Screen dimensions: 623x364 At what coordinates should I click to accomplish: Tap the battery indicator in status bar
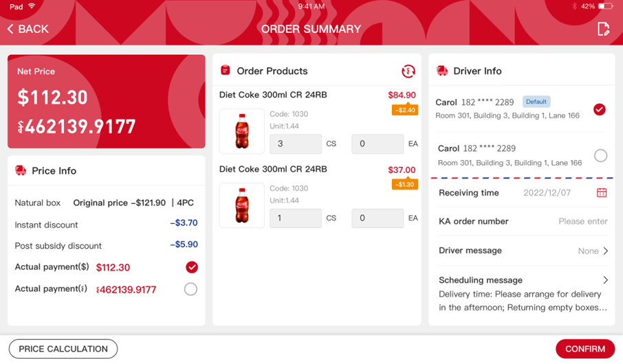coord(606,6)
